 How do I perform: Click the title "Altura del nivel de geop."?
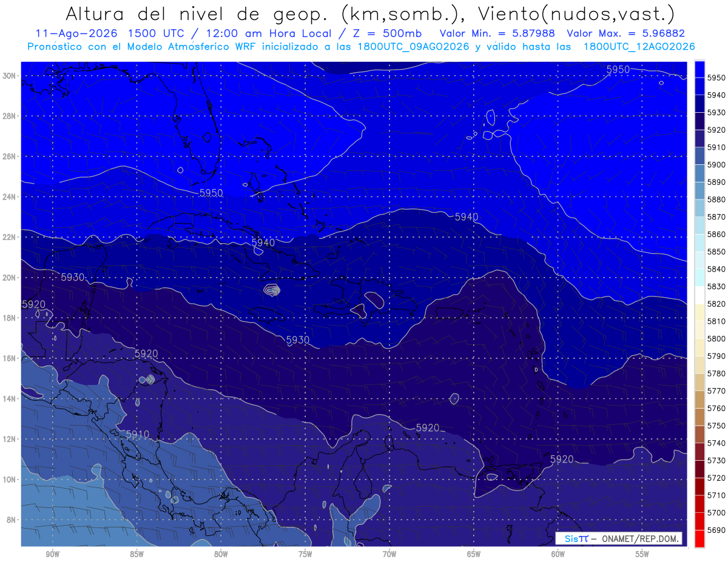tap(198, 13)
